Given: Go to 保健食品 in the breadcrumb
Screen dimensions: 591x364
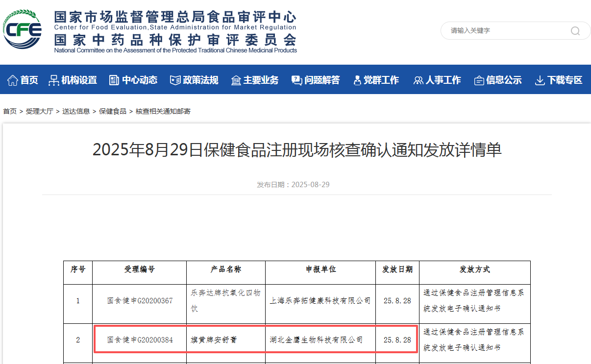Looking at the screenshot, I should (113, 111).
